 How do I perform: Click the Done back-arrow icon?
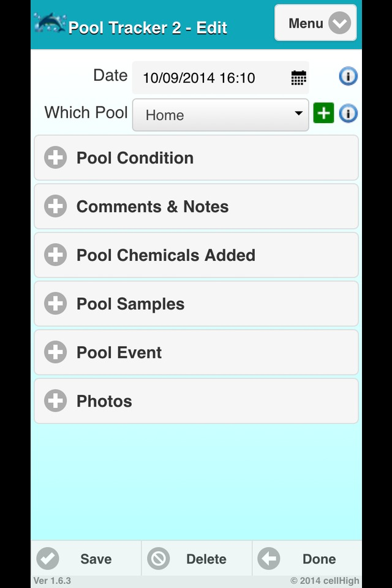tap(268, 559)
